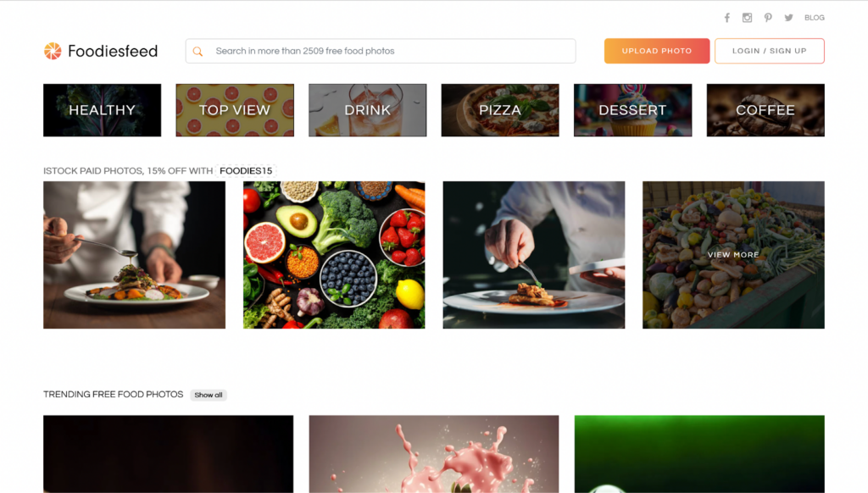Click the orange Foodiesfeed logo icon
The height and width of the screenshot is (493, 868).
(53, 51)
